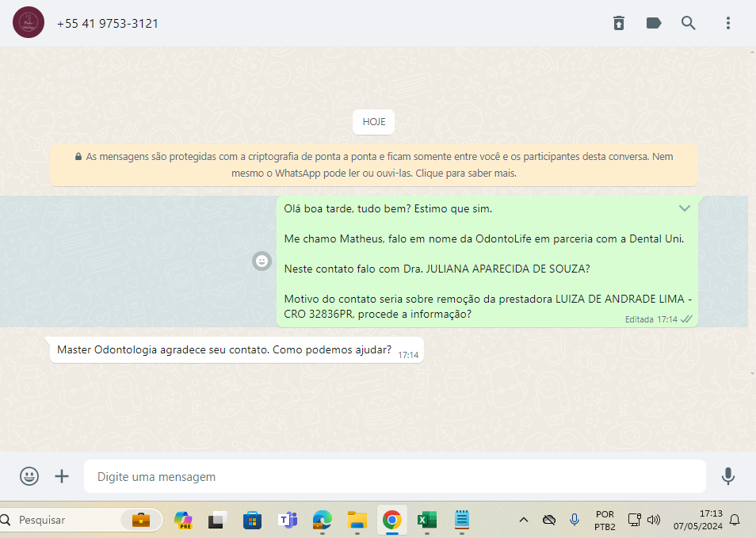
Task: Click the line mentioning Dra. JULIANA APARECIDA DE SOUZA
Action: (x=437, y=269)
